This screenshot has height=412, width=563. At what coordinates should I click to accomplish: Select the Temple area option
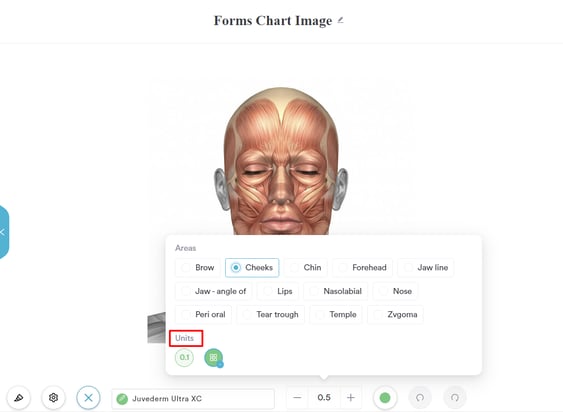(x=336, y=315)
